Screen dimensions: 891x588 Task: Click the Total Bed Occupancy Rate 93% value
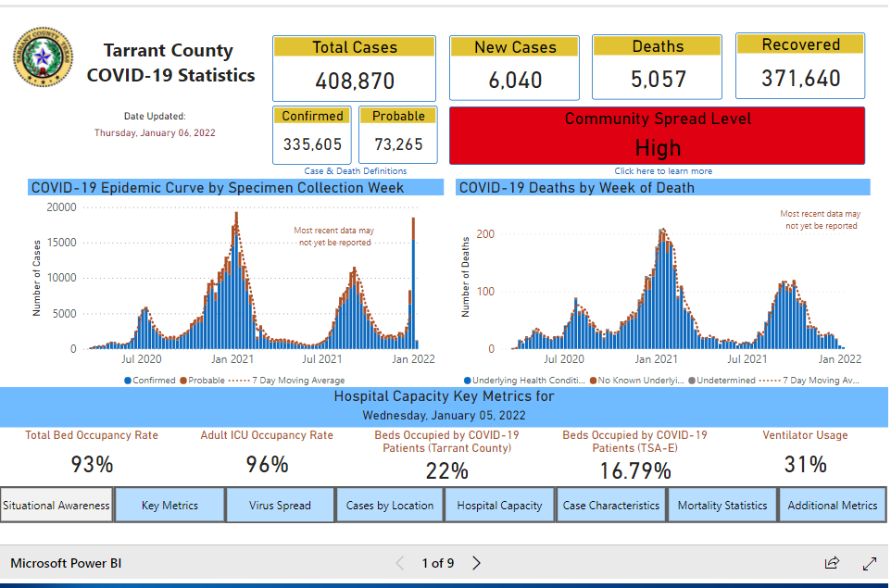pos(92,465)
